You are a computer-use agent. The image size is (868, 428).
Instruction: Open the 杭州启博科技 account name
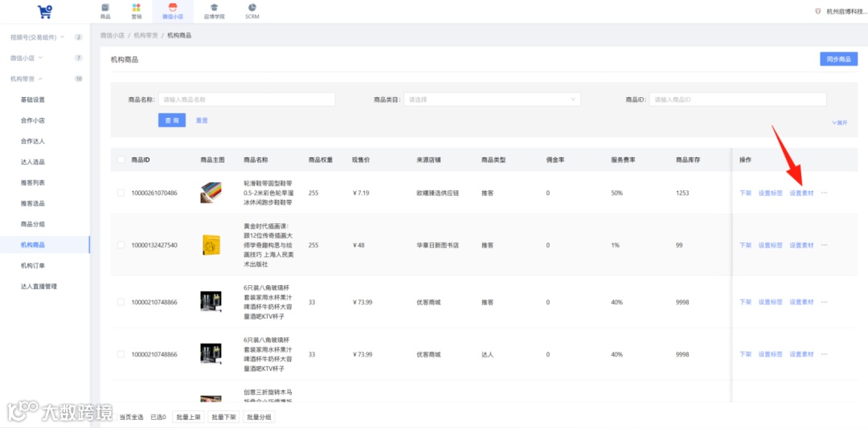click(x=846, y=11)
